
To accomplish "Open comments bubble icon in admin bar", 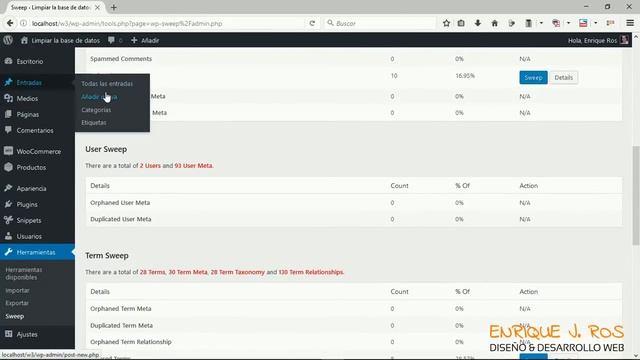I will tap(111, 40).
